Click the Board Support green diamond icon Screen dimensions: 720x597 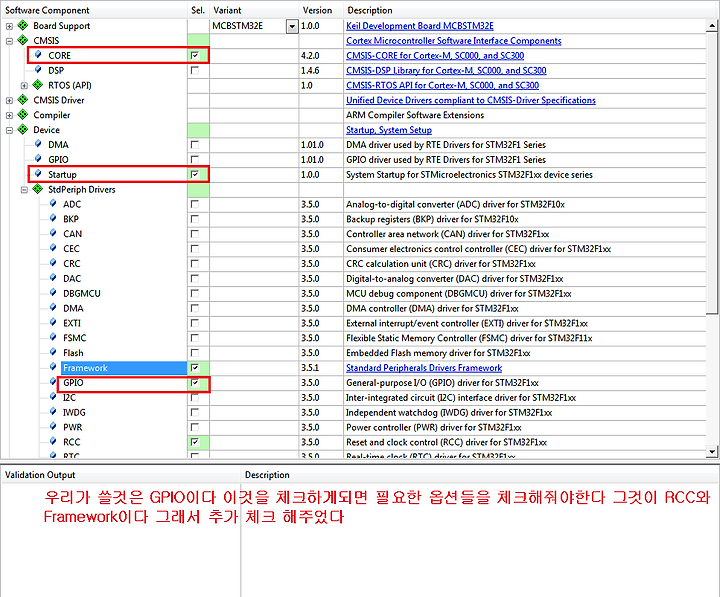coord(23,25)
